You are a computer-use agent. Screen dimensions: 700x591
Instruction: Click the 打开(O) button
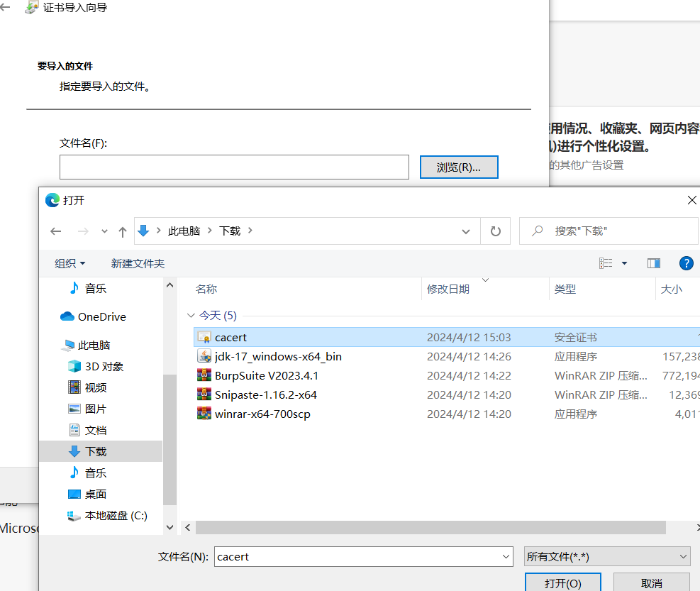point(562,582)
